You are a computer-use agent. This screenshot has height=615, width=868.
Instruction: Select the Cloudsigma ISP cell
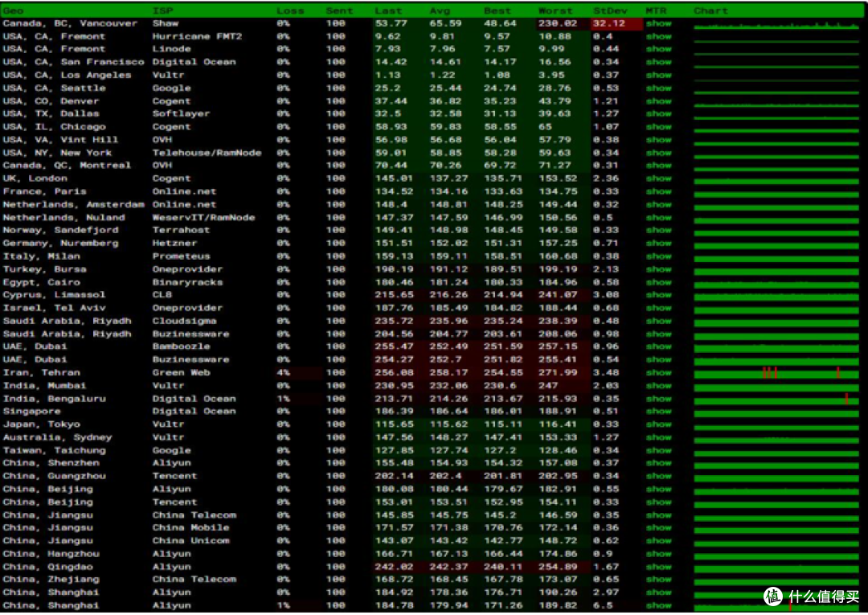(184, 321)
